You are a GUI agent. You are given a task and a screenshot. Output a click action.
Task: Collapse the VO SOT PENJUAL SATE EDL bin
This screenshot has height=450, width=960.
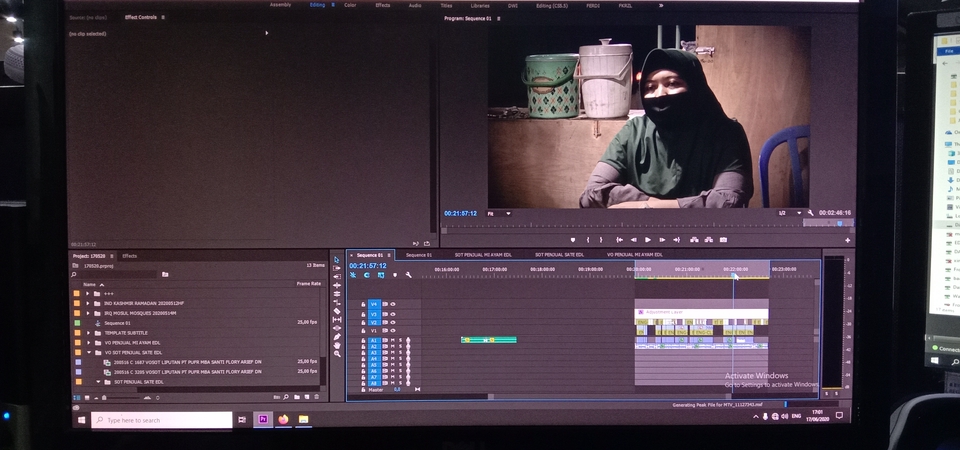(88, 353)
